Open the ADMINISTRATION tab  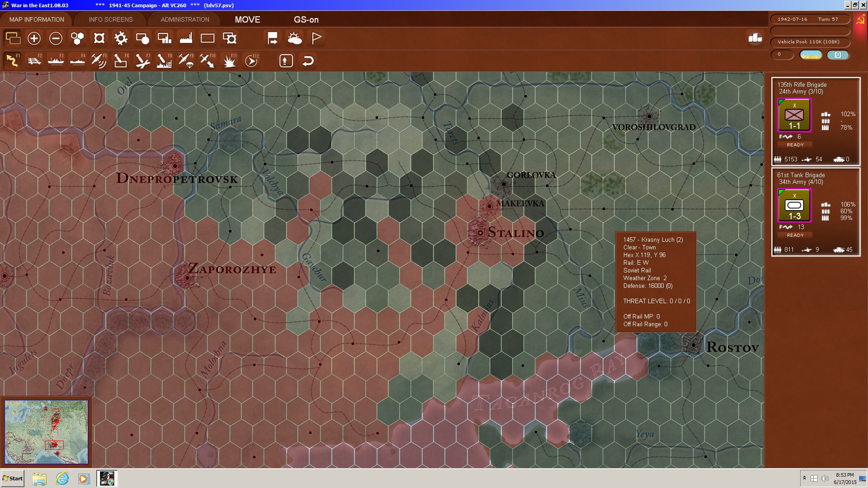[185, 19]
